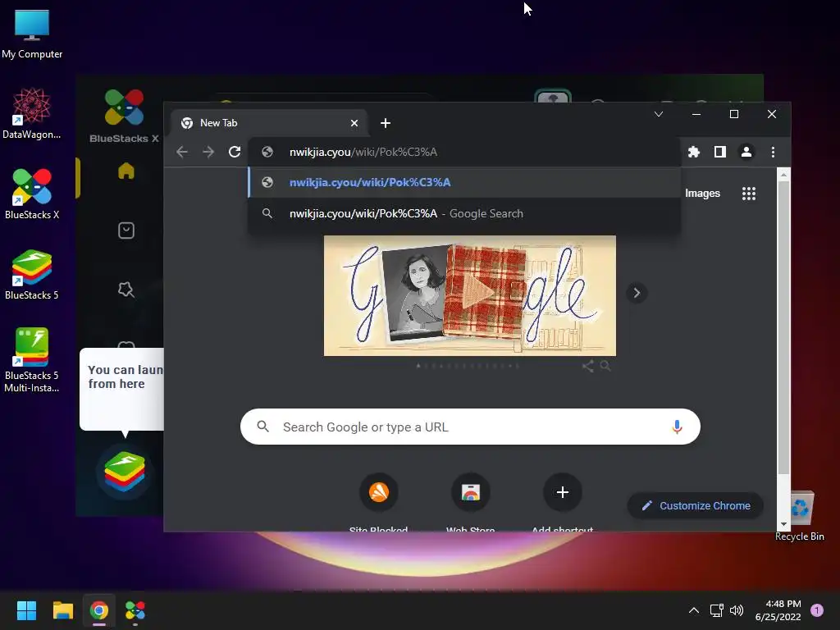Open the BlueStacks 5 desktop shortcut
This screenshot has height=630, width=840.
pos(32,274)
